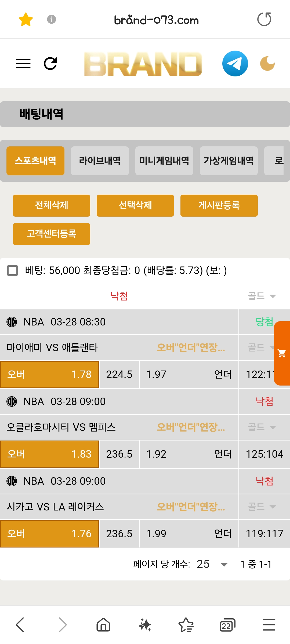This screenshot has height=644, width=290.
Task: Expand the top 골드 dropdown beside 낙첨
Action: coord(262,296)
